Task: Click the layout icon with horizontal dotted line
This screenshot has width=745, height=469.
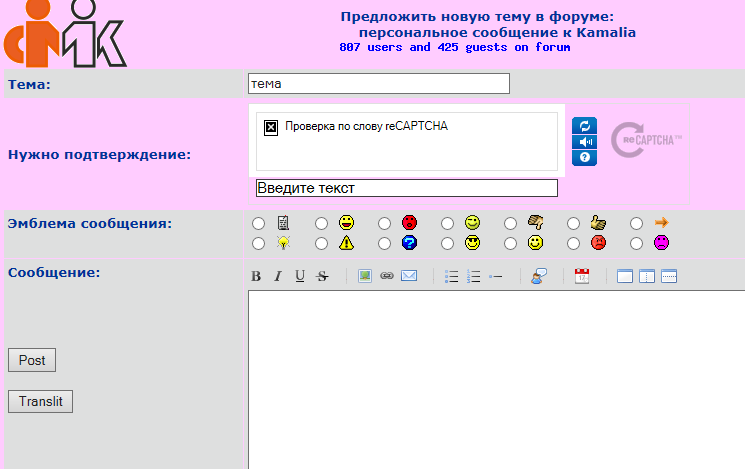Action: click(669, 276)
